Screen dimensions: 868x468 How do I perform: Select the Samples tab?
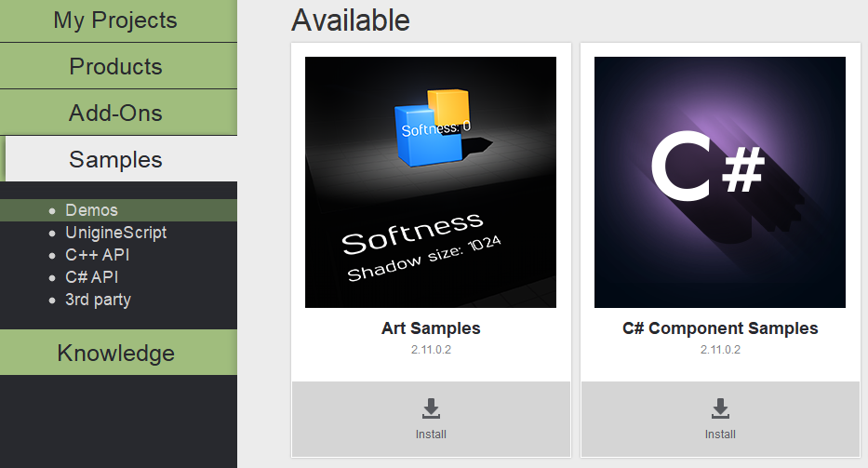click(115, 159)
